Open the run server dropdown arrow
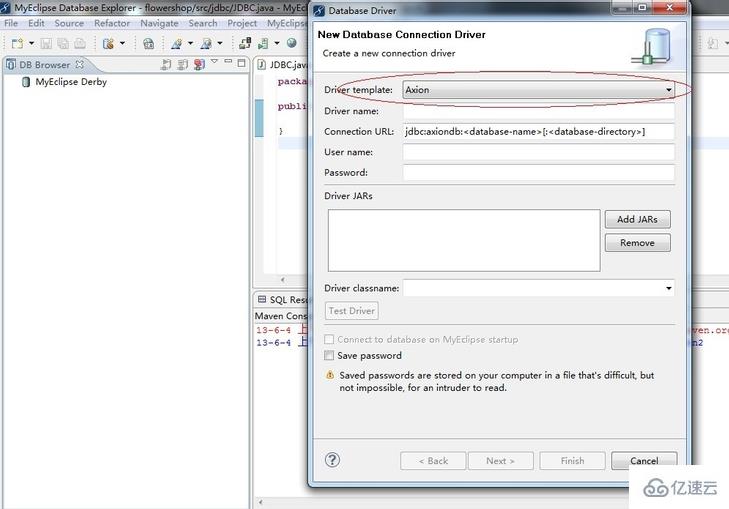 click(x=277, y=44)
